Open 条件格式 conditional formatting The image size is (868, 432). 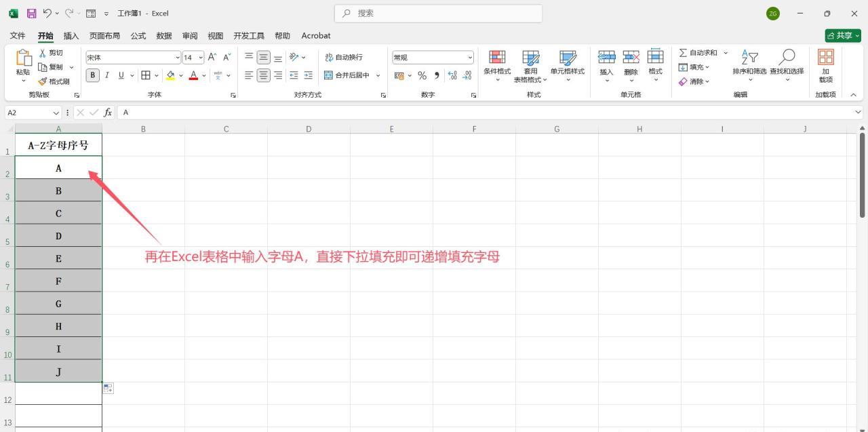497,66
